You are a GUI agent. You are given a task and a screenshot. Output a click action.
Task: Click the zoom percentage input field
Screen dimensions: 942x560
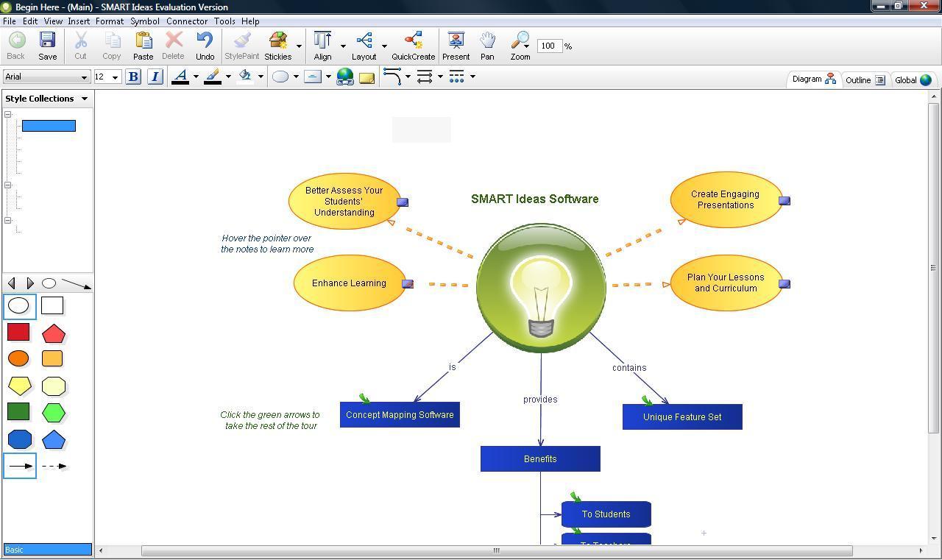pyautogui.click(x=549, y=46)
